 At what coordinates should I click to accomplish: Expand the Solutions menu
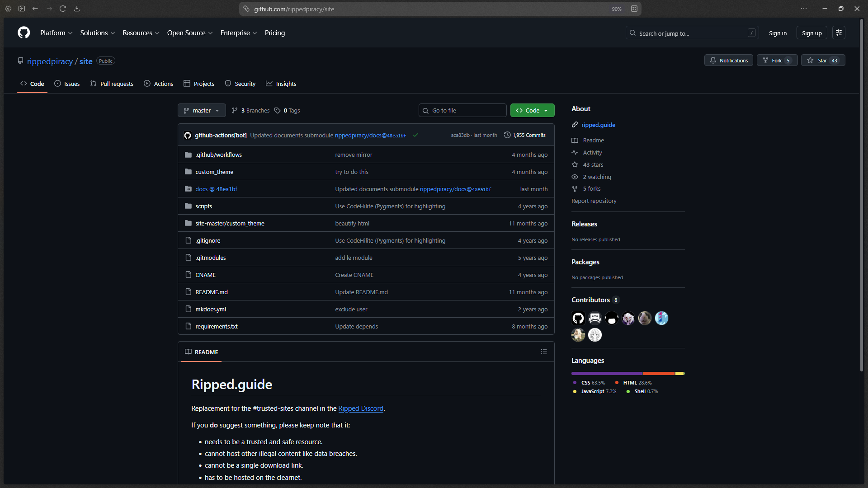98,33
